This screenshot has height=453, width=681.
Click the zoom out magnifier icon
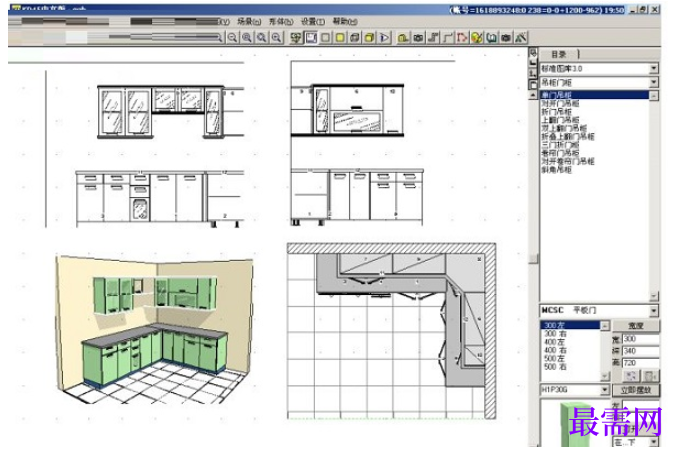(232, 38)
